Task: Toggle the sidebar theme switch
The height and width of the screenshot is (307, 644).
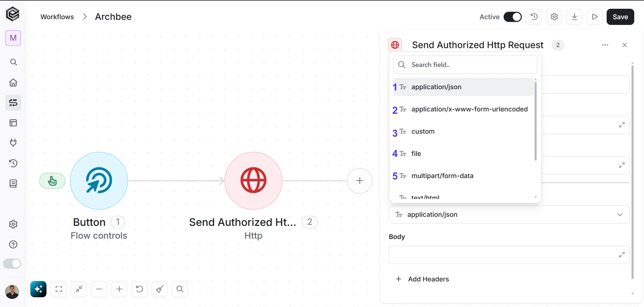Action: [x=12, y=264]
